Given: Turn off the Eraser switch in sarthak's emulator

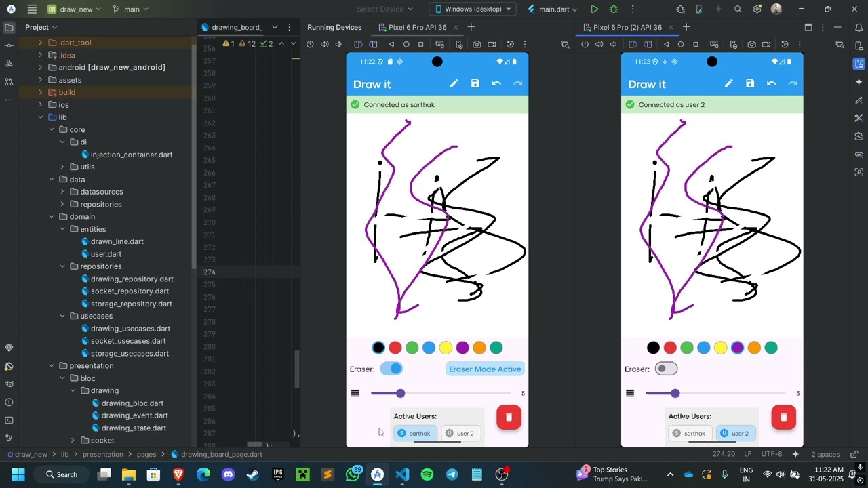Looking at the screenshot, I should 391,369.
